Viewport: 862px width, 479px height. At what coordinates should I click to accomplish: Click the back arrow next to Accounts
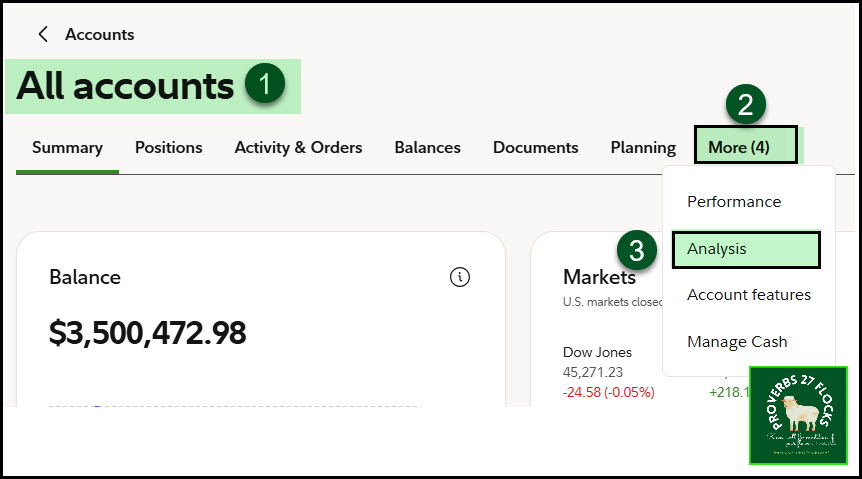click(43, 34)
